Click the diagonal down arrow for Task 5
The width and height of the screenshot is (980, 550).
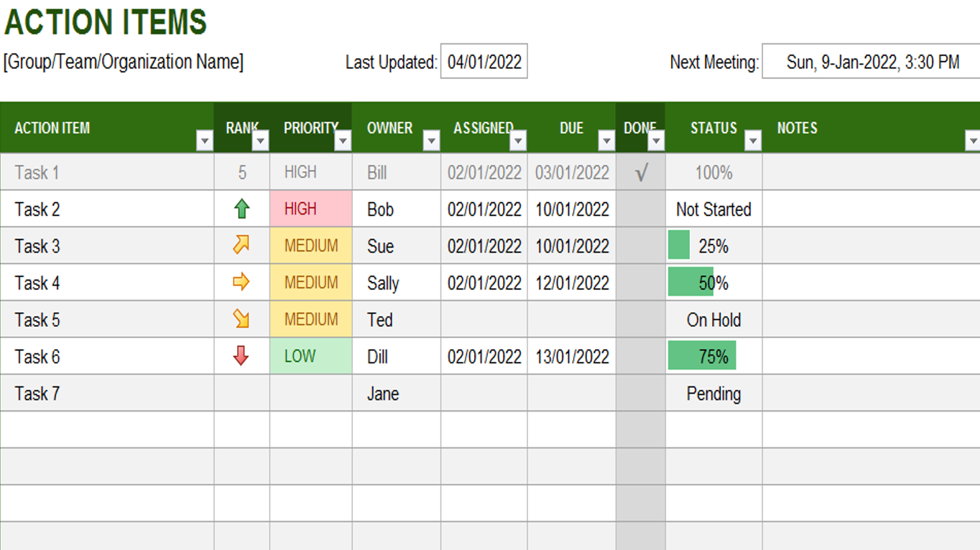(x=241, y=319)
